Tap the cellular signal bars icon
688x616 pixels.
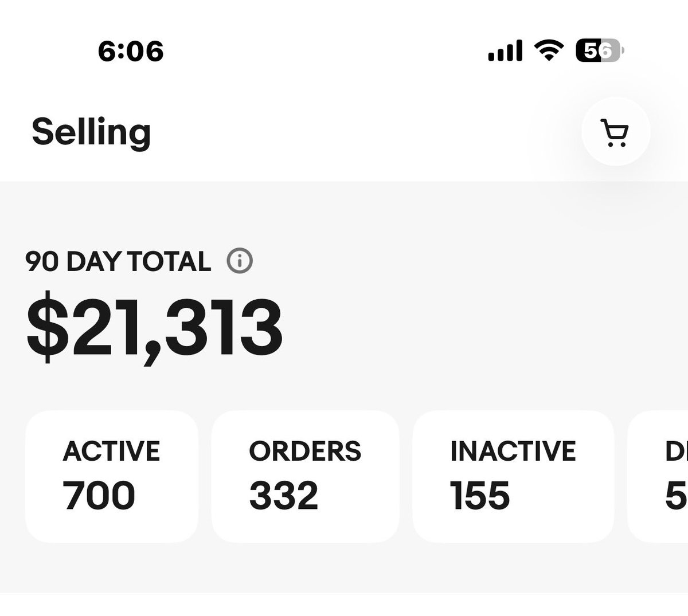pos(505,51)
